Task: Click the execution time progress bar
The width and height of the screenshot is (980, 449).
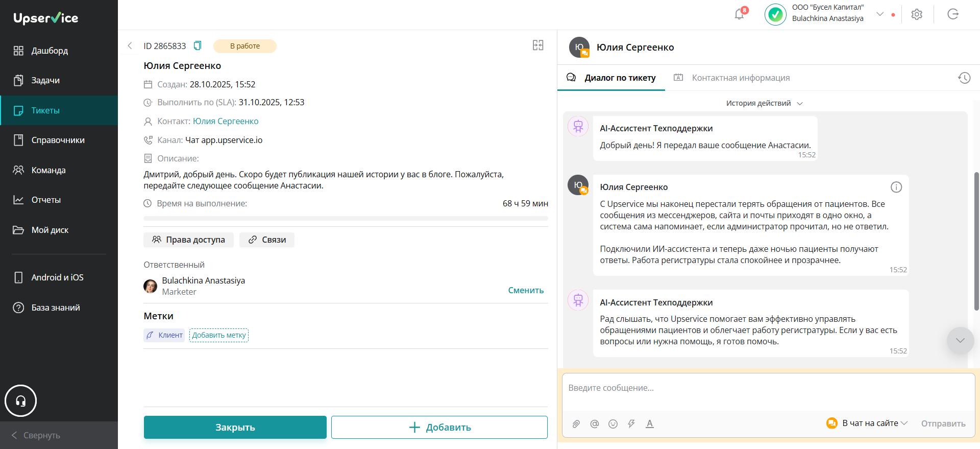Action: 346,218
